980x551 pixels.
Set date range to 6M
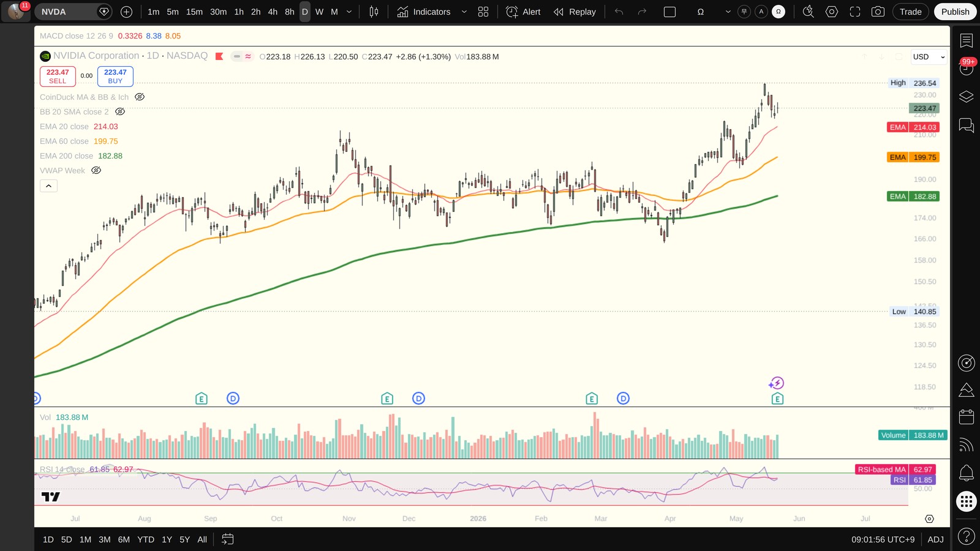(124, 539)
